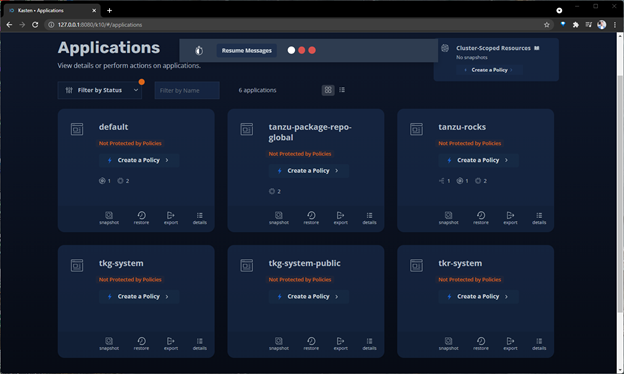Switch to grid view of applications
This screenshot has height=374, width=624.
click(x=328, y=90)
